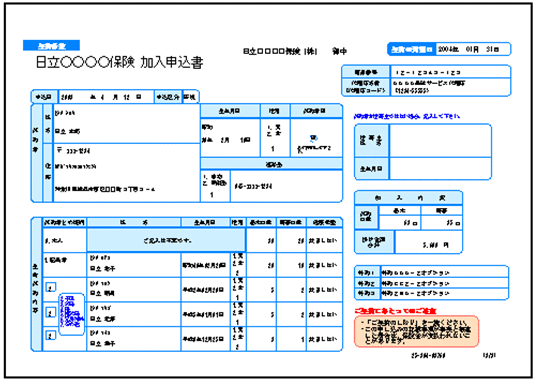The image size is (536, 383).
Task: Click the 申込区分 label cell
Action: [168, 97]
